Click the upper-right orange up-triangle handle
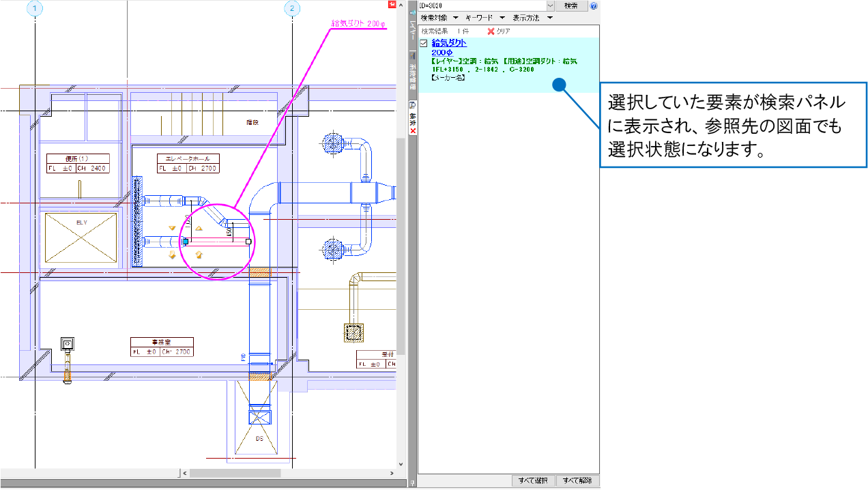868x490 pixels. [x=199, y=228]
